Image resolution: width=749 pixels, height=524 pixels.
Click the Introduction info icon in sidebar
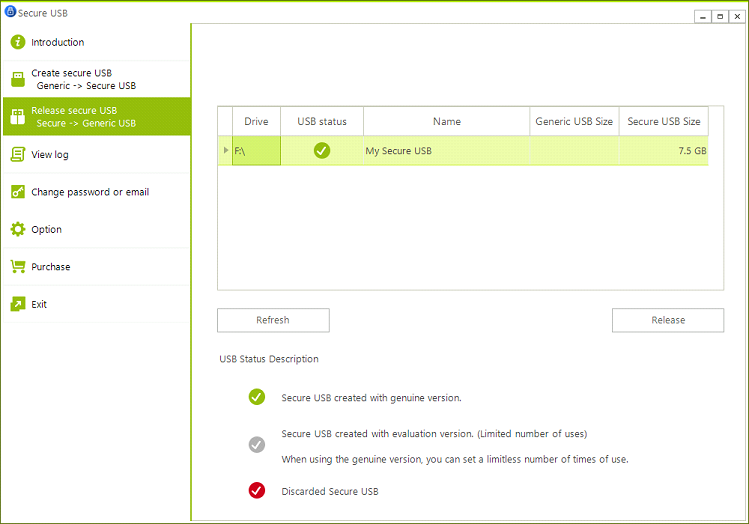(x=17, y=42)
